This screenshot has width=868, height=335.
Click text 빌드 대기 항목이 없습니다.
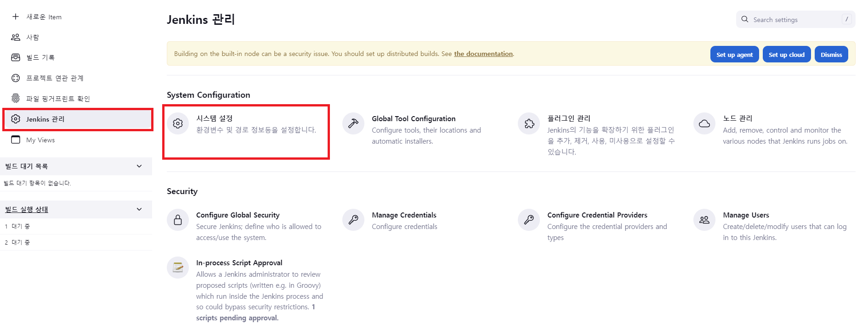click(37, 183)
